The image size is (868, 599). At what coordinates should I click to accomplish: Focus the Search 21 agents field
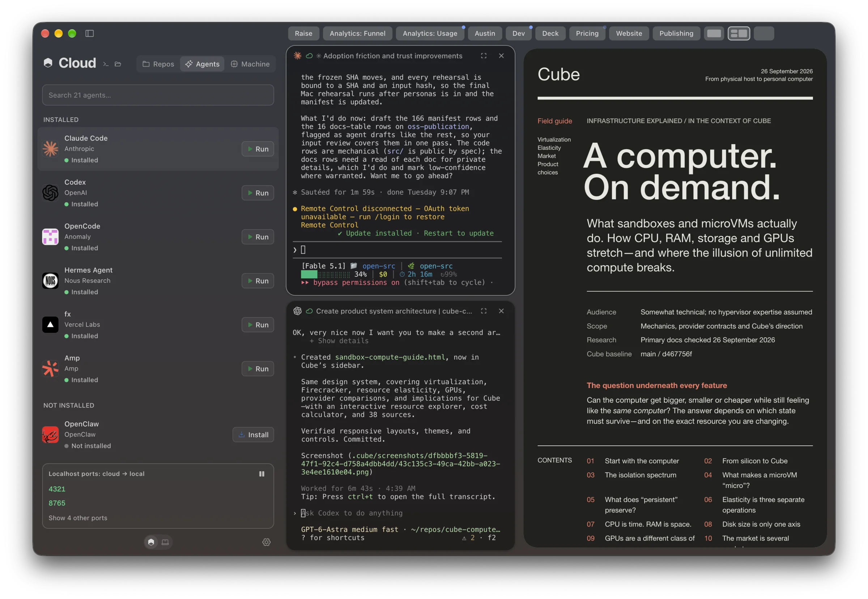pos(158,95)
